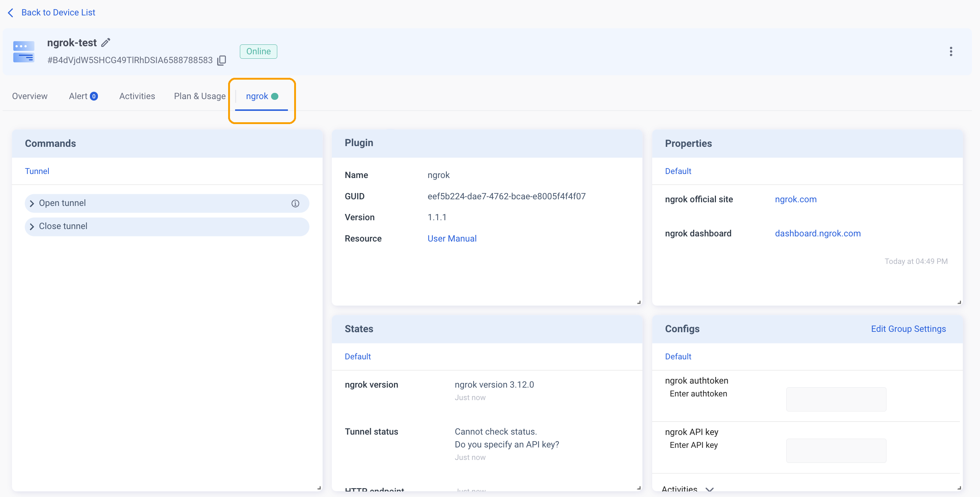Open the Alert tab

coord(83,96)
